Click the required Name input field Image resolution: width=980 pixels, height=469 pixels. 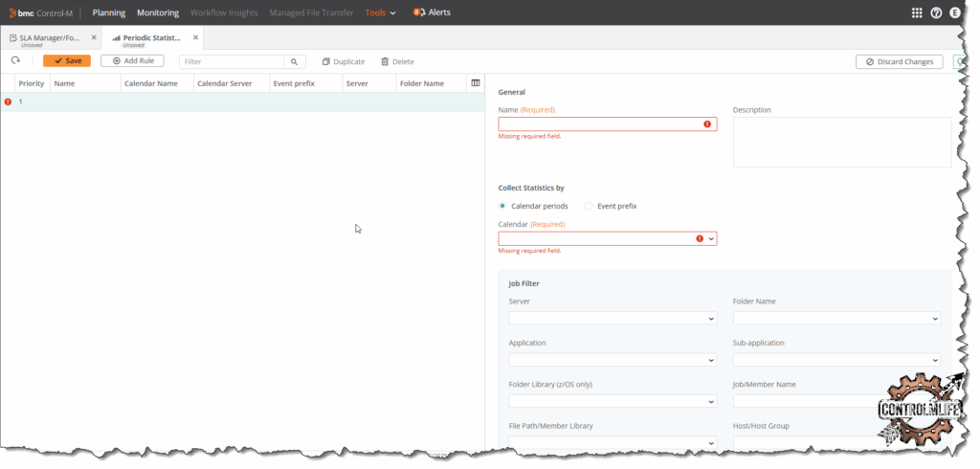(x=599, y=124)
